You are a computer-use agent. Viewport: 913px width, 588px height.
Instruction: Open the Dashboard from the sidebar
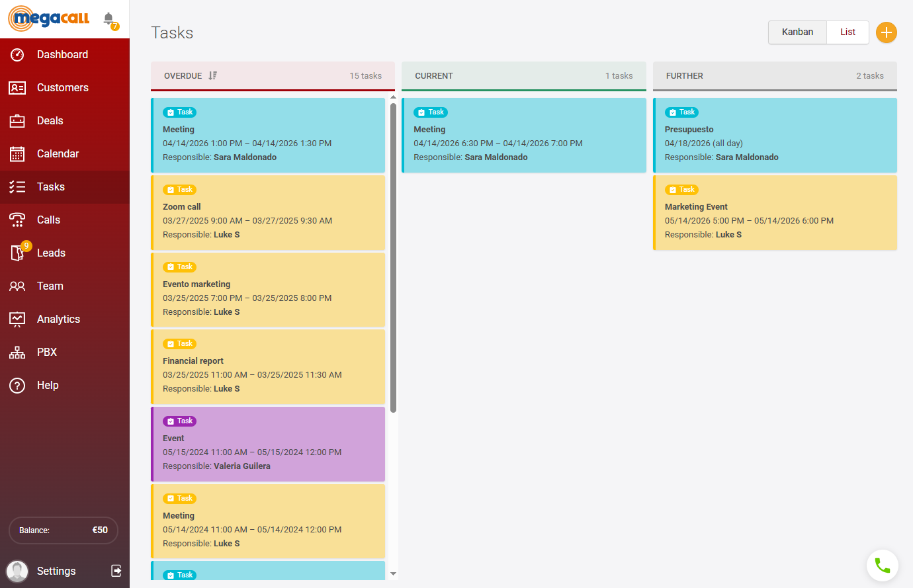(63, 54)
